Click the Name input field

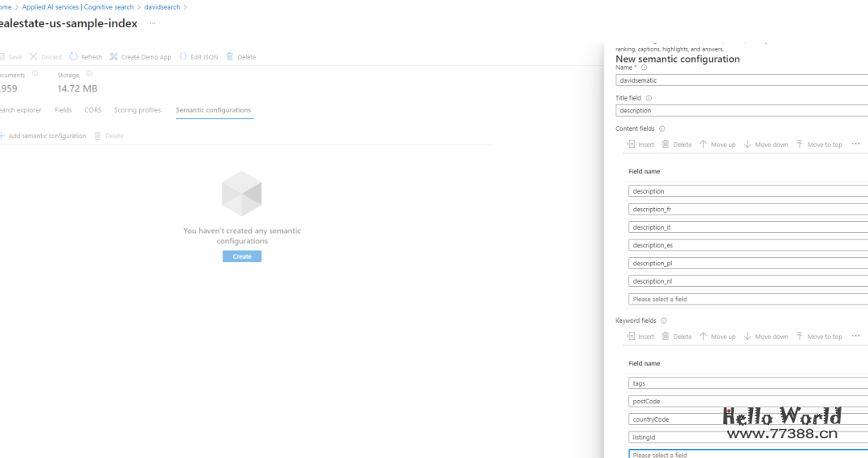[x=741, y=80]
